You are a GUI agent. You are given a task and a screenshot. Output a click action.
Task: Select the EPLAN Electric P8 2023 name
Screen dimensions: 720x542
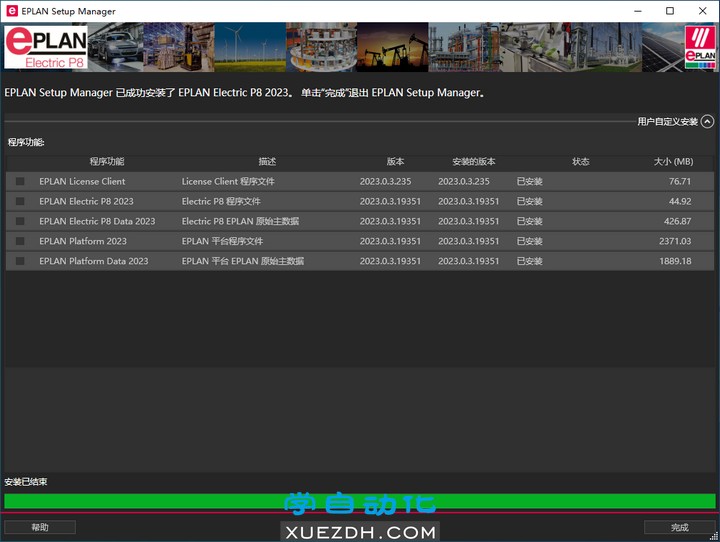[x=86, y=201]
